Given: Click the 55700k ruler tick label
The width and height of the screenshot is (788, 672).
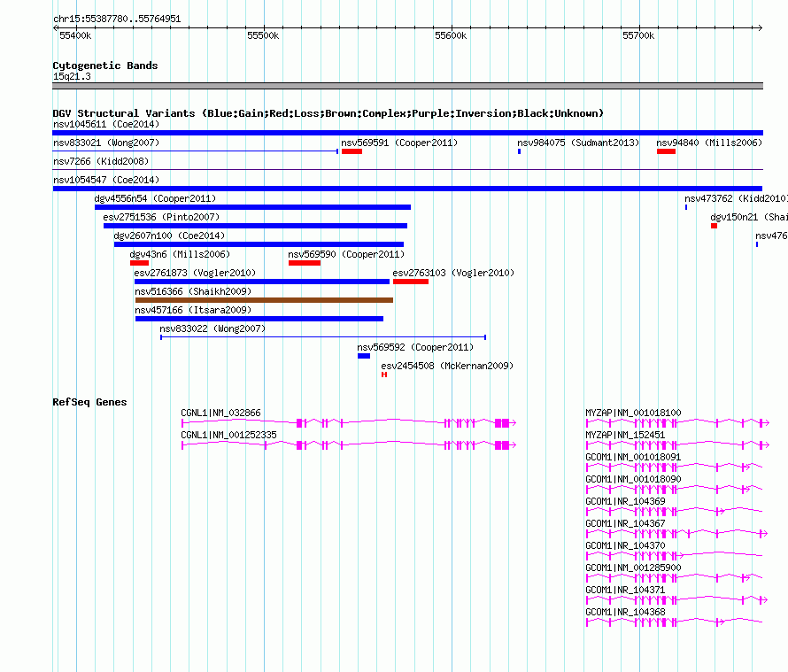Looking at the screenshot, I should pos(638,35).
